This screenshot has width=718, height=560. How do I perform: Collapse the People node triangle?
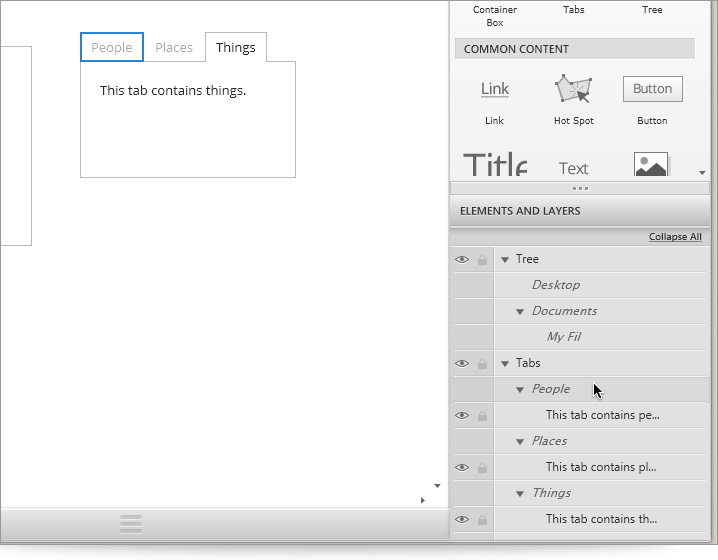(520, 390)
